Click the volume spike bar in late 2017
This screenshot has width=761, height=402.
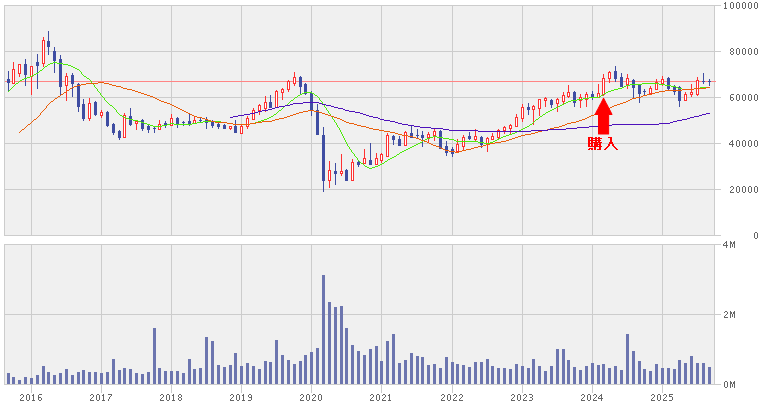tap(155, 356)
